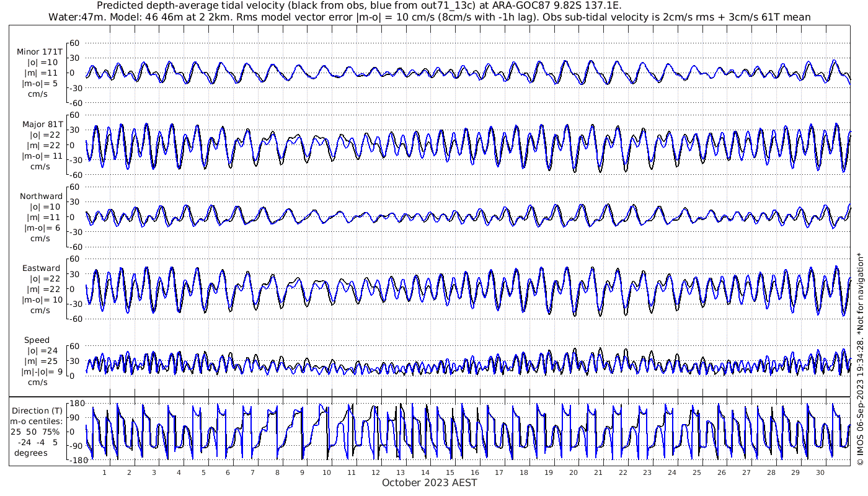Image resolution: width=868 pixels, height=496 pixels.
Task: Click day '25' on the date axis
Action: [x=697, y=472]
